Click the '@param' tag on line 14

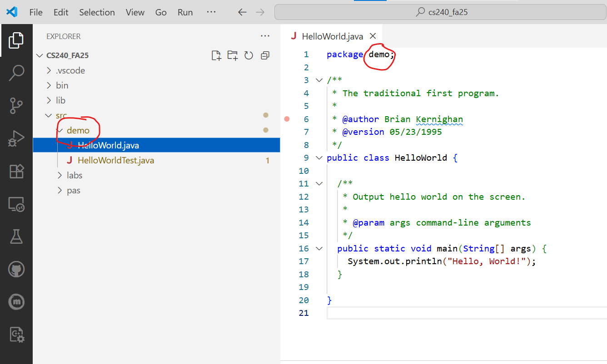point(368,223)
